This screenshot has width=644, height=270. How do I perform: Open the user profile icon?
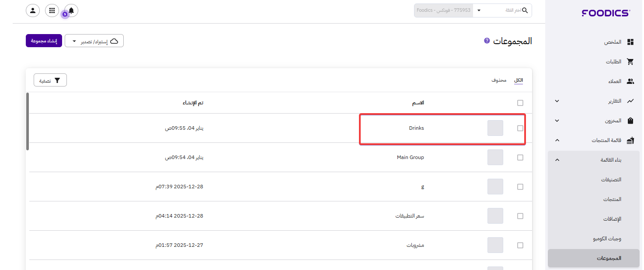point(33,10)
